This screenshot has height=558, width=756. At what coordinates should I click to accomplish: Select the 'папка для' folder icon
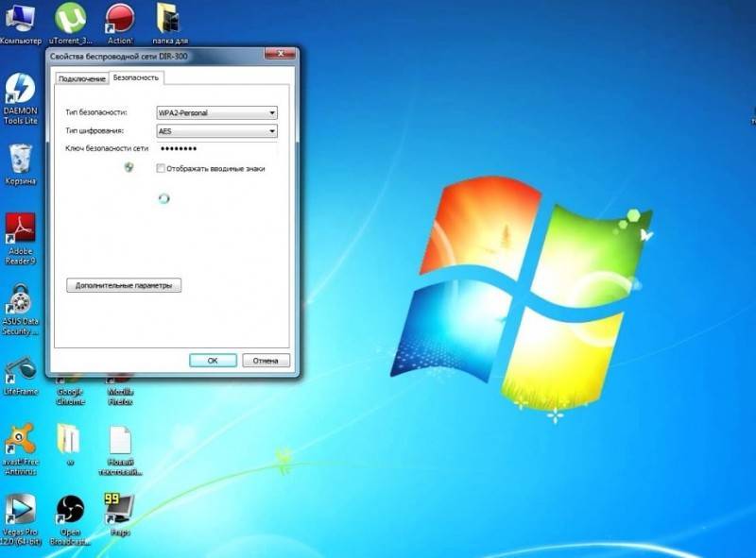click(170, 23)
